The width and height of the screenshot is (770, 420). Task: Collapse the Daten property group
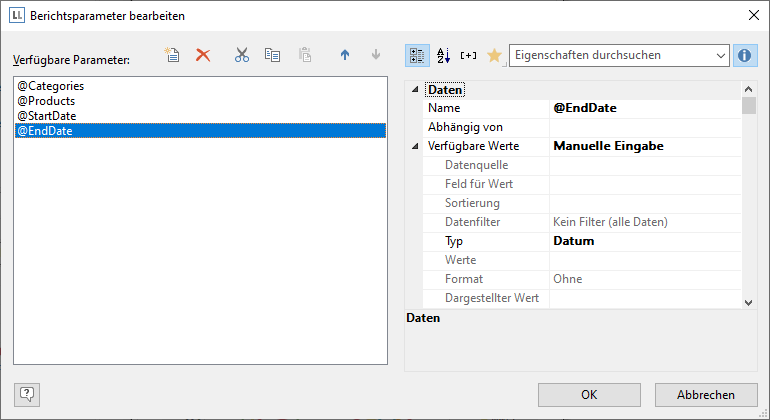(417, 90)
